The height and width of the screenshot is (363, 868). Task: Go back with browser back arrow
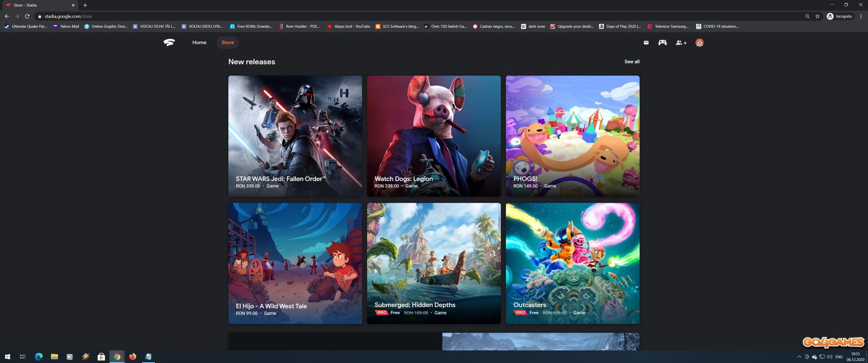[x=7, y=16]
